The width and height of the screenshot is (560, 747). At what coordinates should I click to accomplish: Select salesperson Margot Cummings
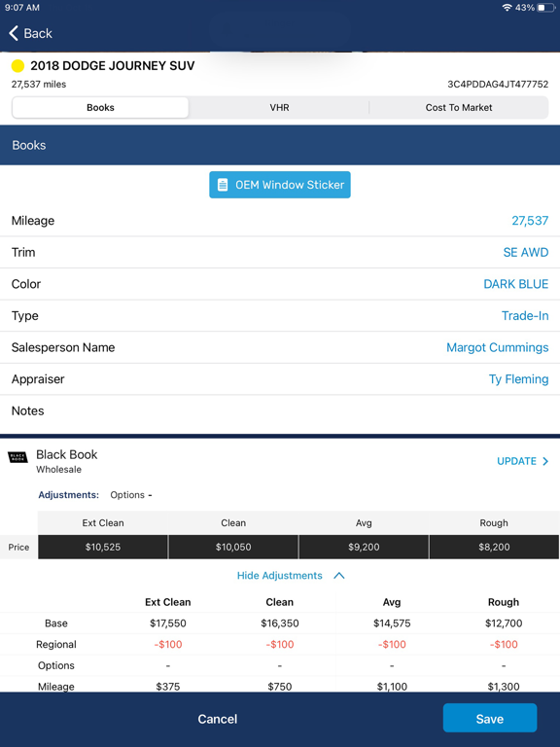[x=497, y=347]
